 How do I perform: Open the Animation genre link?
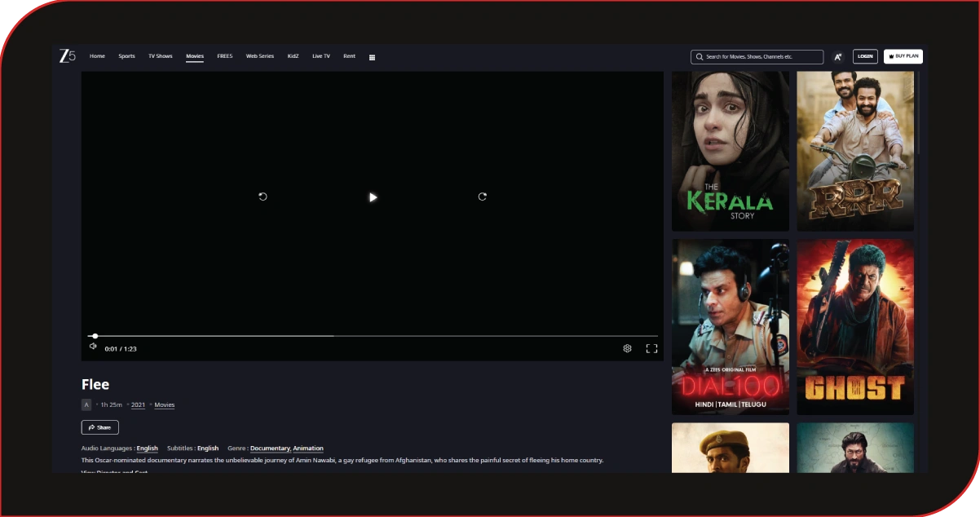tap(308, 449)
